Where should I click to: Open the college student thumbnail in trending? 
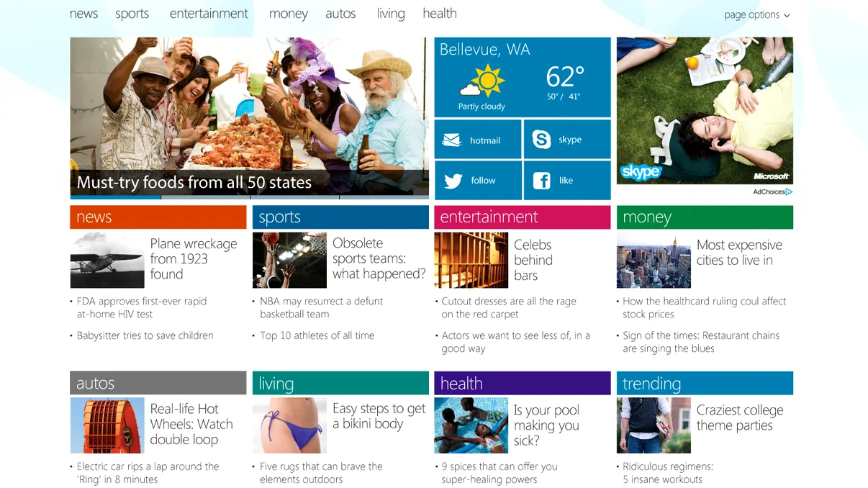click(x=654, y=425)
